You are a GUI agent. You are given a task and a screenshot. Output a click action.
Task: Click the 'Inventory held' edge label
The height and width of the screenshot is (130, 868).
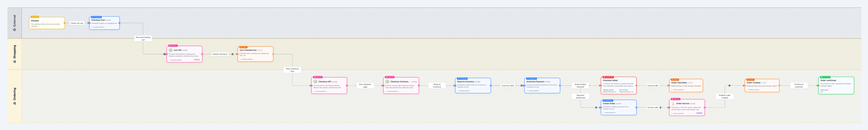(508, 86)
